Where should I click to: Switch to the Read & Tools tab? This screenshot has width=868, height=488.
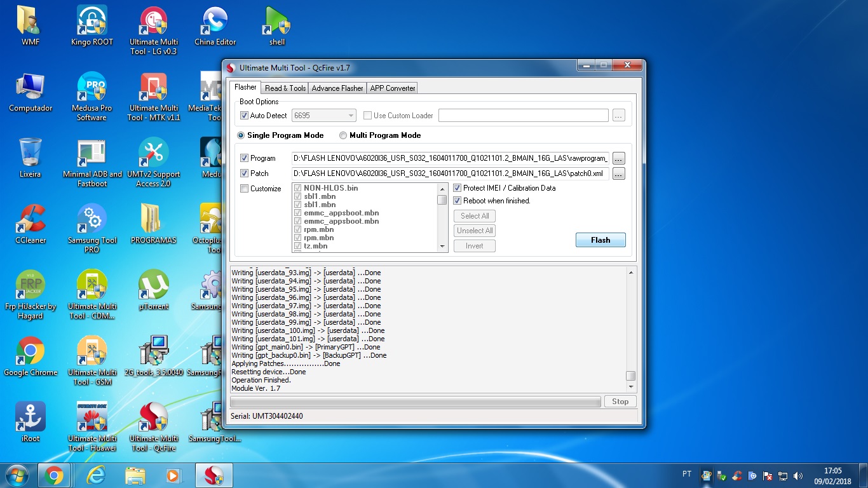(285, 88)
